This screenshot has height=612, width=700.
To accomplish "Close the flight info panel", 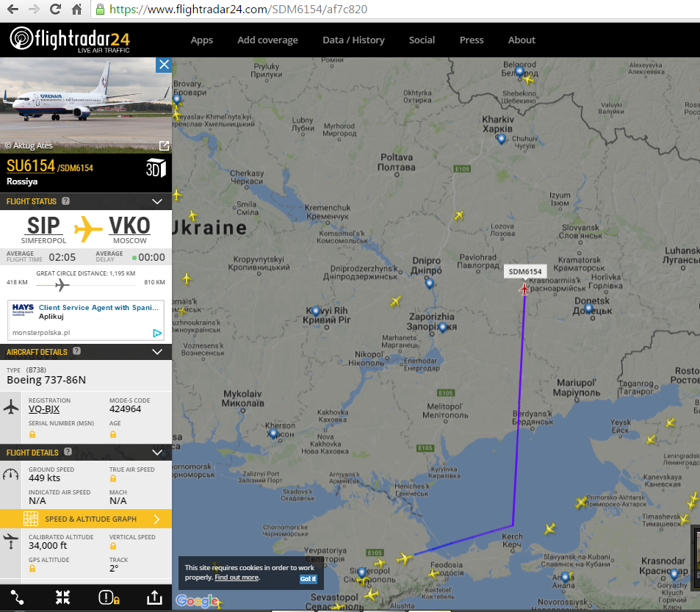I will (164, 65).
